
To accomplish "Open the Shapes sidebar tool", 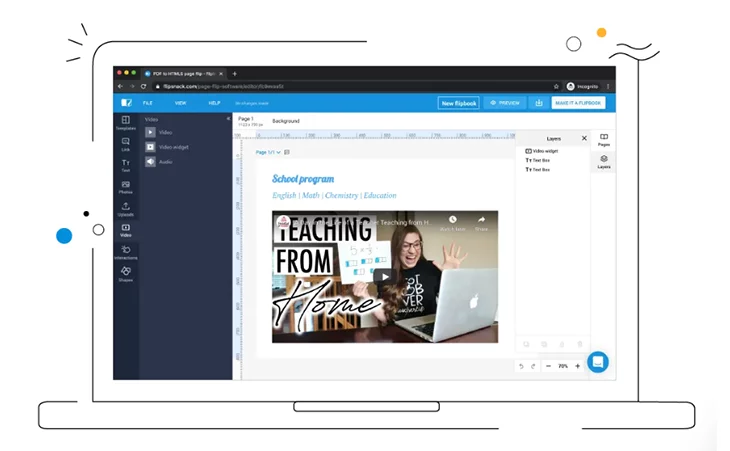I will point(126,274).
